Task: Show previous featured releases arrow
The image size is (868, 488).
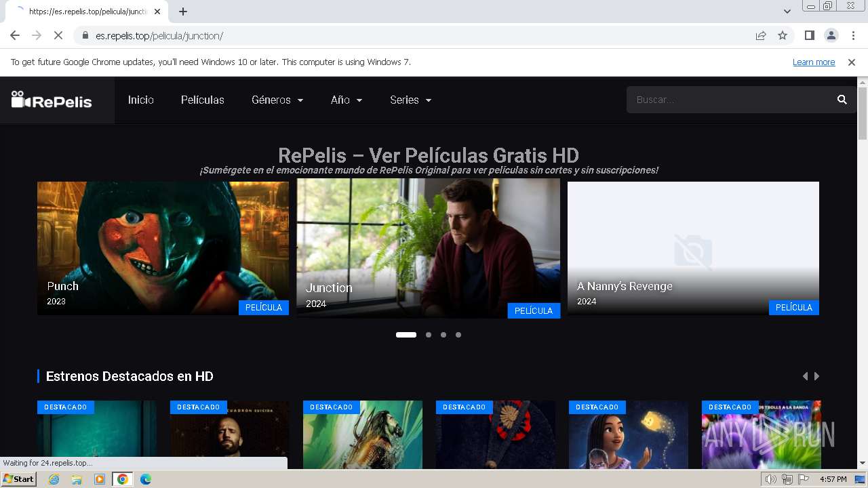Action: [x=805, y=376]
